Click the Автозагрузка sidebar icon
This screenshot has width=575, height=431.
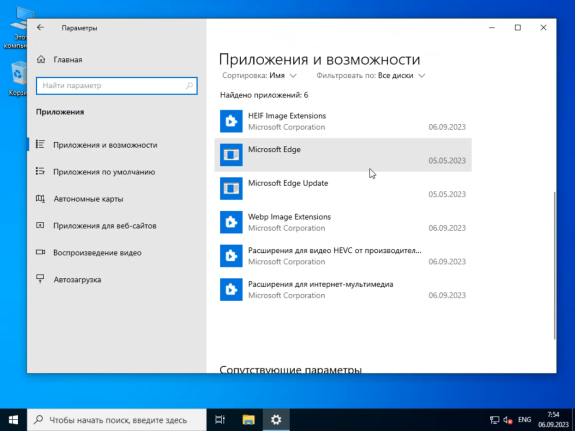point(40,279)
